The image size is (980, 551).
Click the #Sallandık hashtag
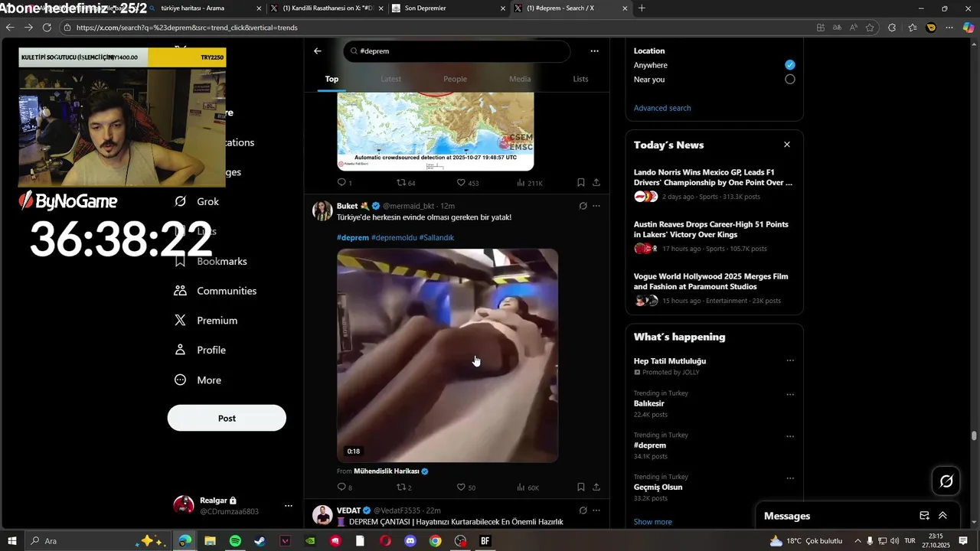click(x=436, y=238)
